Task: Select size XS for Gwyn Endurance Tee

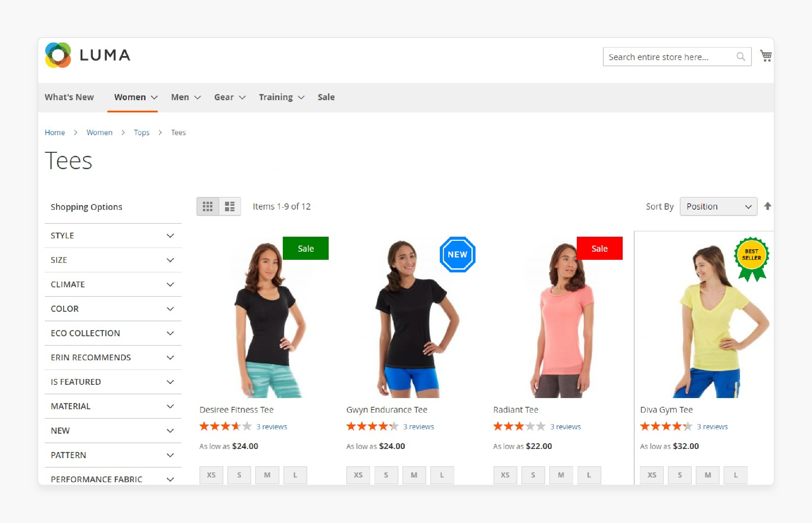Action: pyautogui.click(x=358, y=475)
